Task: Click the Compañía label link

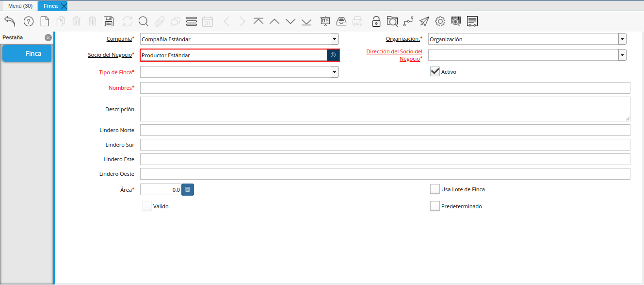Action: pos(119,38)
